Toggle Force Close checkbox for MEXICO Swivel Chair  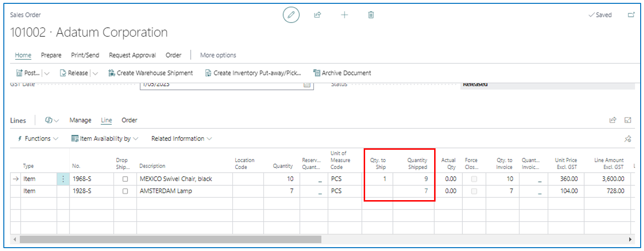474,179
